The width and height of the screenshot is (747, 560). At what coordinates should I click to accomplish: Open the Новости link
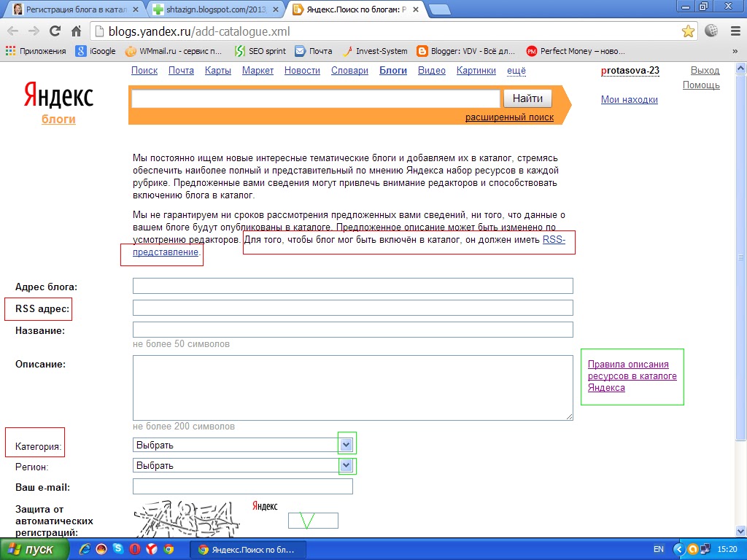coord(302,71)
